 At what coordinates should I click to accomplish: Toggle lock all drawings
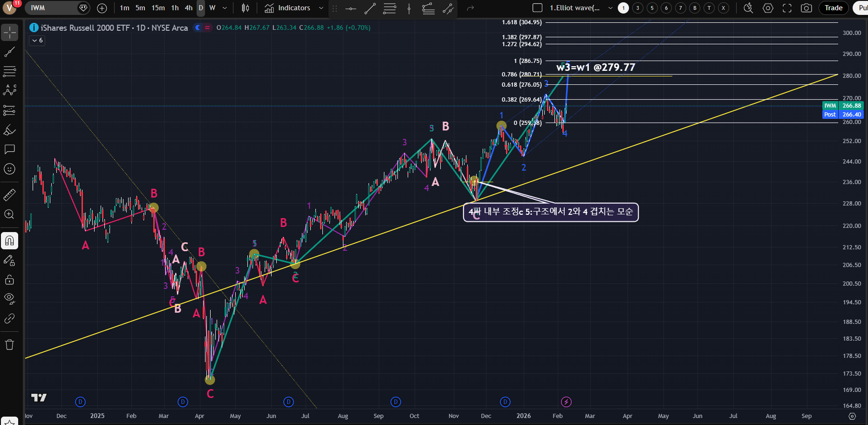pyautogui.click(x=9, y=280)
